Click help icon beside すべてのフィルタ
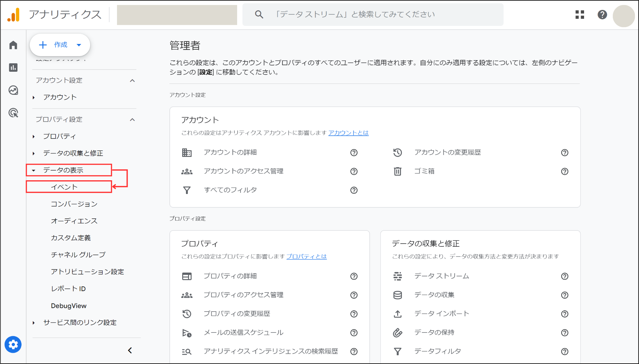 coord(354,190)
